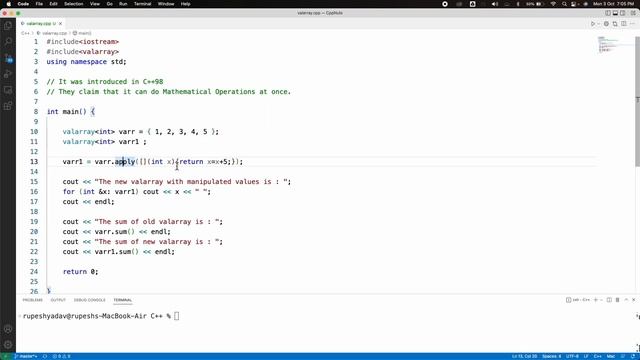Split the editor to the right
The width and height of the screenshot is (640, 360).
tap(624, 24)
